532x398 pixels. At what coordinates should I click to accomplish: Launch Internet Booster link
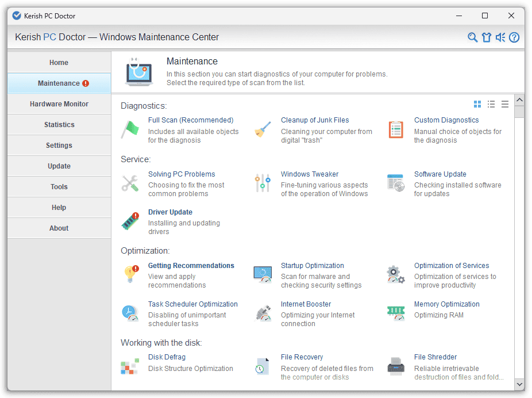306,304
